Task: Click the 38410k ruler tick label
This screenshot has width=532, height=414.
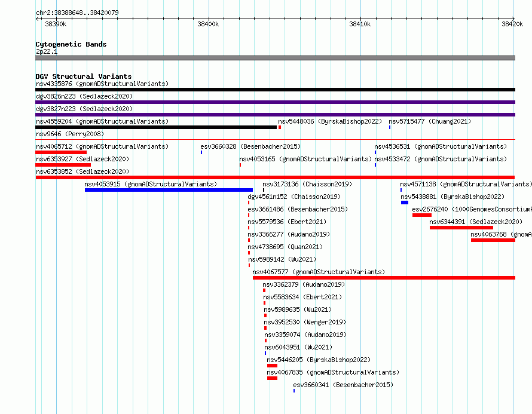Action: point(360,24)
